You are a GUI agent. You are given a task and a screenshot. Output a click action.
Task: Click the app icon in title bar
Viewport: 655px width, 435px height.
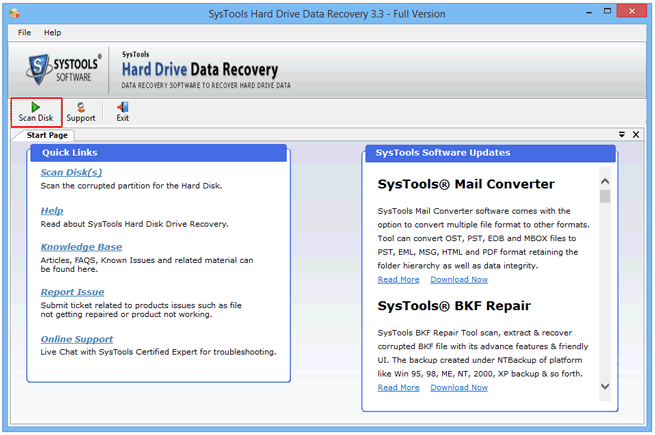pos(14,13)
